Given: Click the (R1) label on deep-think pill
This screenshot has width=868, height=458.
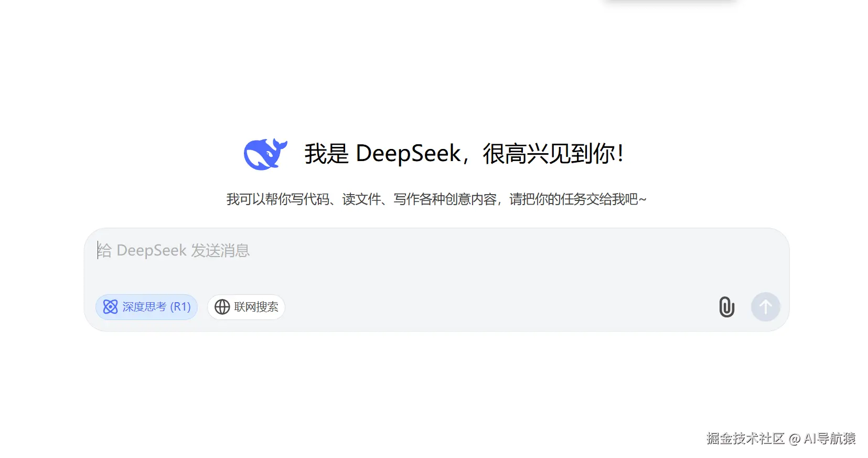Looking at the screenshot, I should (180, 307).
